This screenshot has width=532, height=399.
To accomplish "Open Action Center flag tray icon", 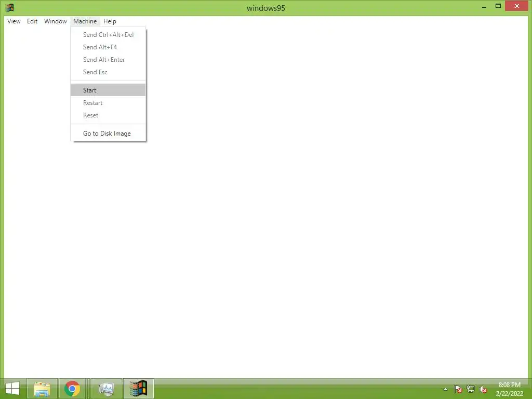I will (x=458, y=389).
